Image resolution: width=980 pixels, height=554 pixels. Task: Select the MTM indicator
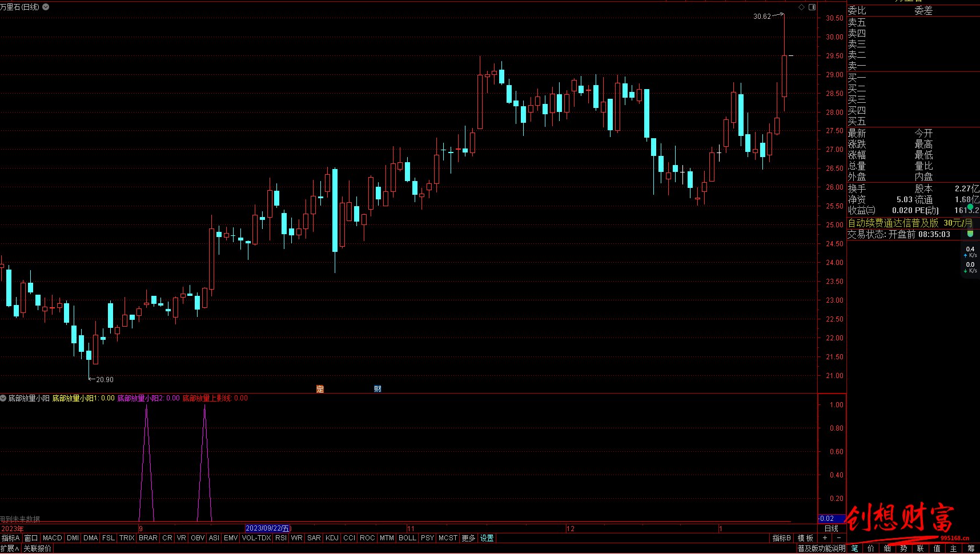[387, 538]
